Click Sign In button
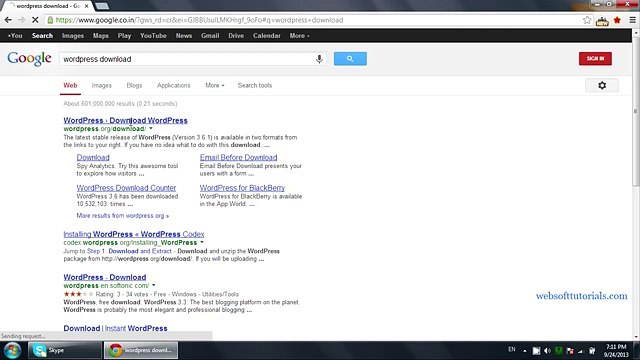The image size is (640, 360). 595,58
